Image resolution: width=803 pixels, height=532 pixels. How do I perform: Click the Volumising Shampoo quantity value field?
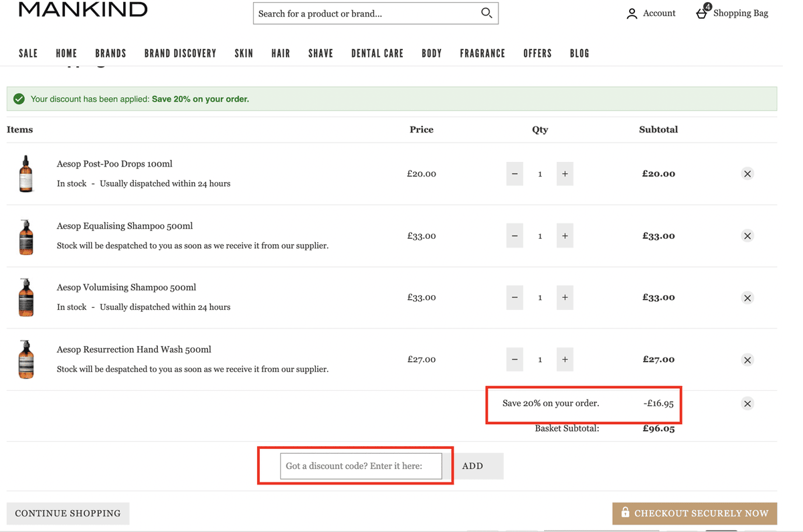[x=540, y=298]
